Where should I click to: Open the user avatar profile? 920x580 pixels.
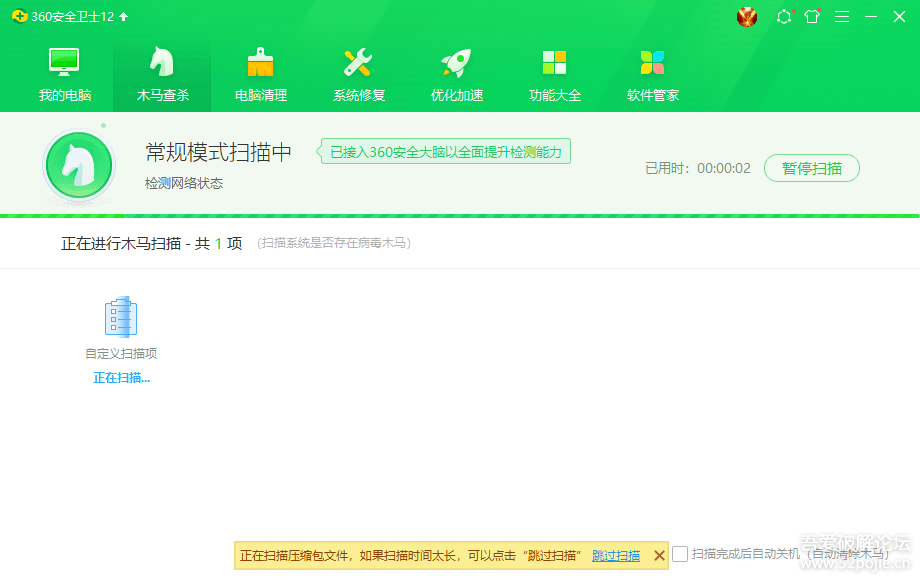pyautogui.click(x=747, y=16)
